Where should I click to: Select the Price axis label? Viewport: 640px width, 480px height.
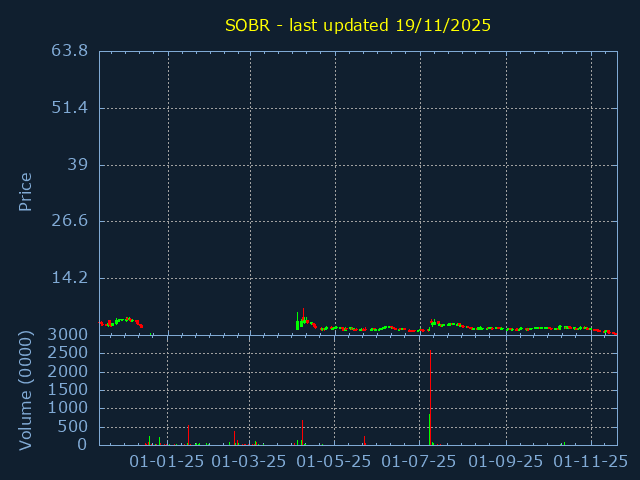pos(26,191)
